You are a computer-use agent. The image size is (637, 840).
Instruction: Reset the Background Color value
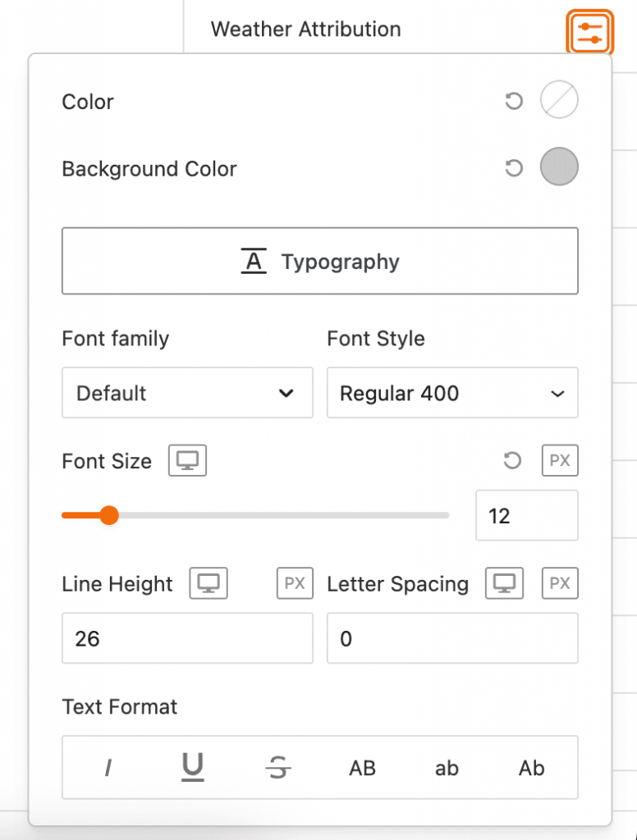(x=514, y=169)
